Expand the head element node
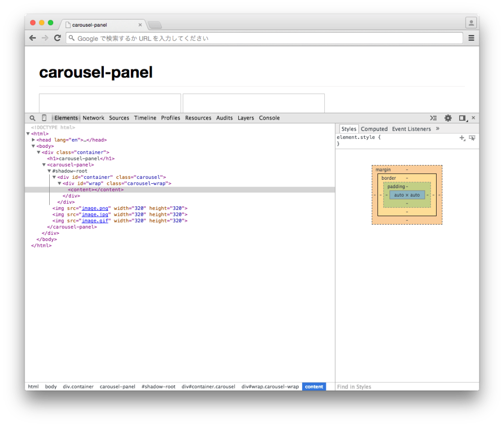The image size is (504, 426). click(x=33, y=139)
